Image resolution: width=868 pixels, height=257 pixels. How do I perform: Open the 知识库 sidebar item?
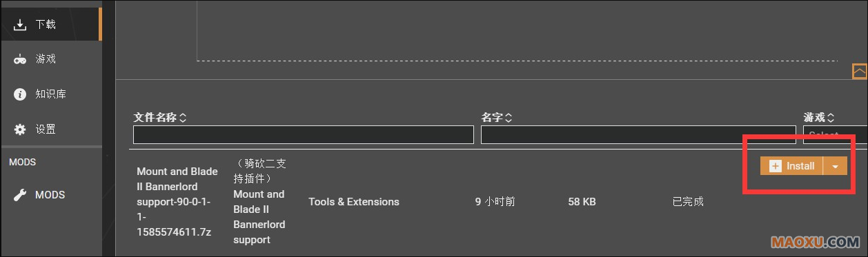coord(51,94)
